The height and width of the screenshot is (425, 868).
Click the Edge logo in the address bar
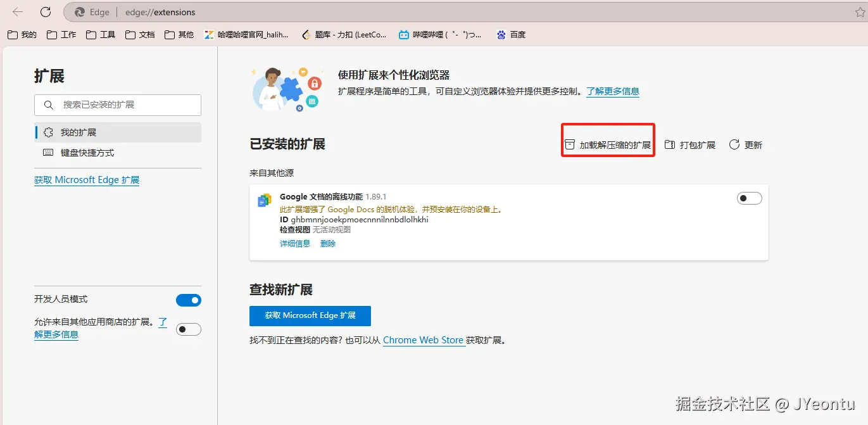tap(80, 12)
